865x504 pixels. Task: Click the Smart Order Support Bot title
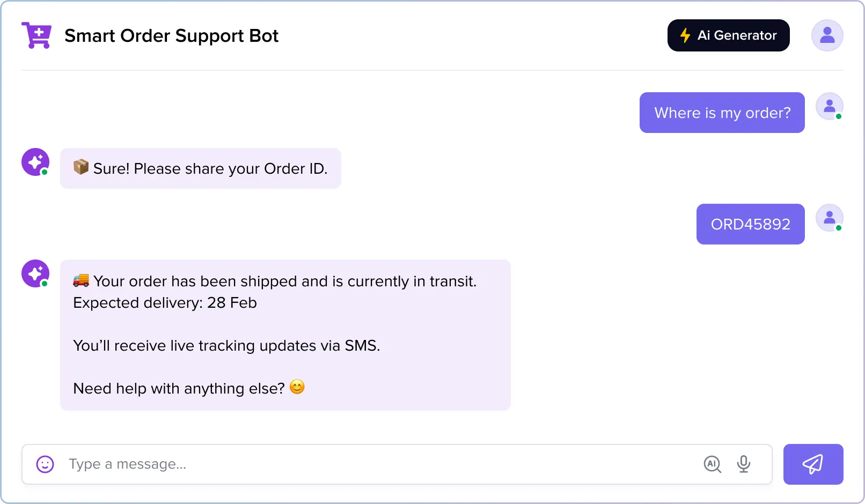(x=171, y=36)
